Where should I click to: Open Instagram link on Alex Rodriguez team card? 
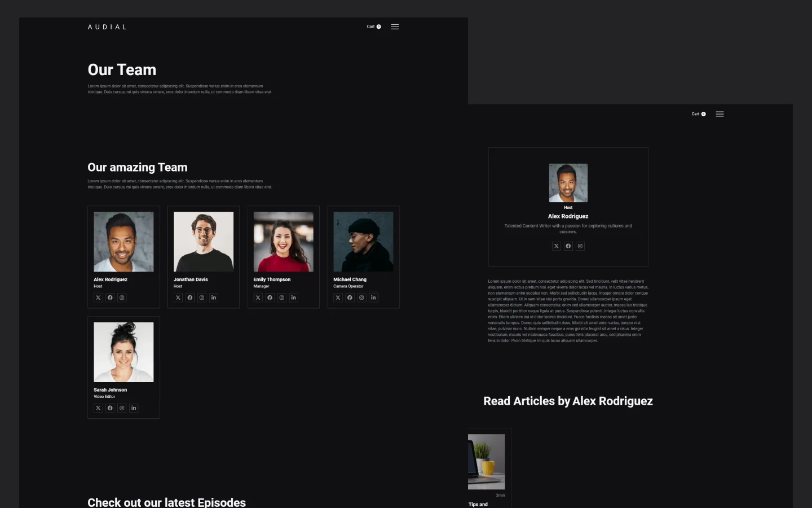coord(122,297)
